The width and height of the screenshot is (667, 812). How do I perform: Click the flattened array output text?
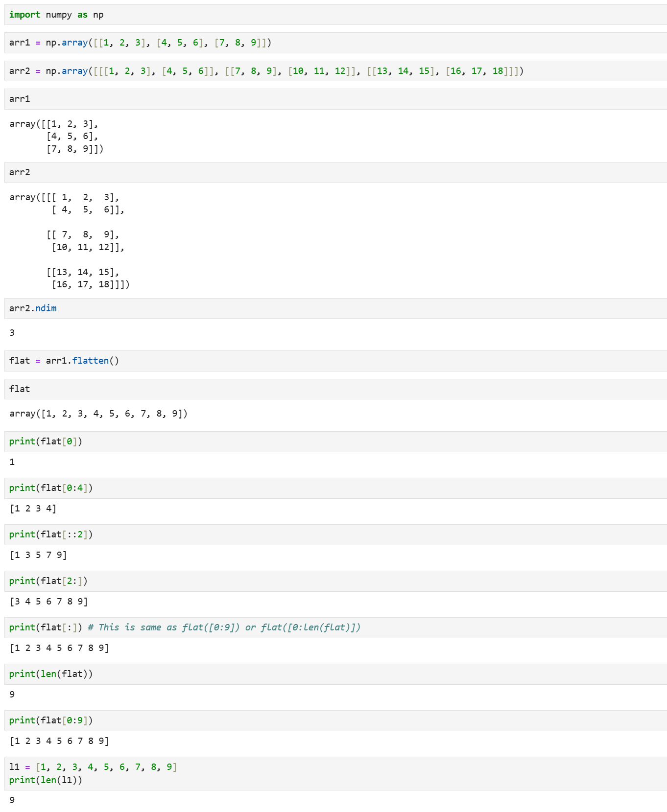[x=98, y=414]
